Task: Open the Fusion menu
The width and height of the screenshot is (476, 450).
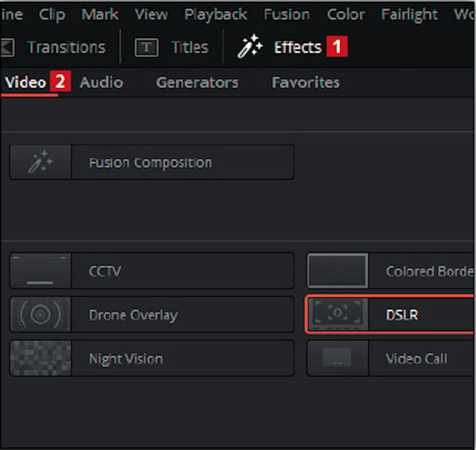Action: pos(287,15)
